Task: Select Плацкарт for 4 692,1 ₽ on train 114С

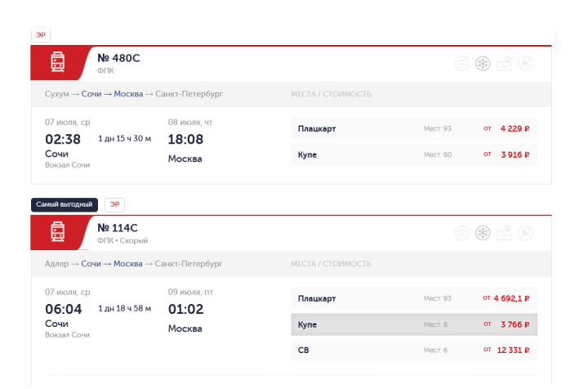Action: click(x=414, y=298)
